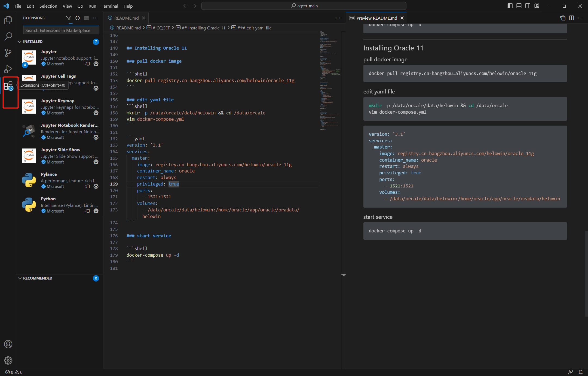Screen dimensions: 588x376
Task: Open editor more actions ellipsis menu
Action: pyautogui.click(x=338, y=18)
